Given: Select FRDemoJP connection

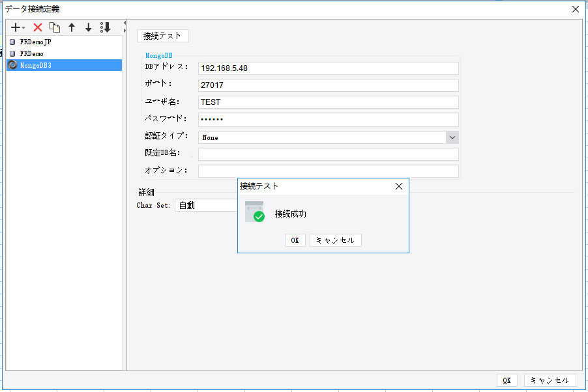Looking at the screenshot, I should pyautogui.click(x=64, y=42).
